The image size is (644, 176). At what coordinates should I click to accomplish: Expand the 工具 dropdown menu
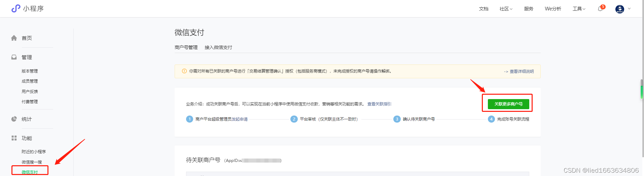[x=579, y=9]
